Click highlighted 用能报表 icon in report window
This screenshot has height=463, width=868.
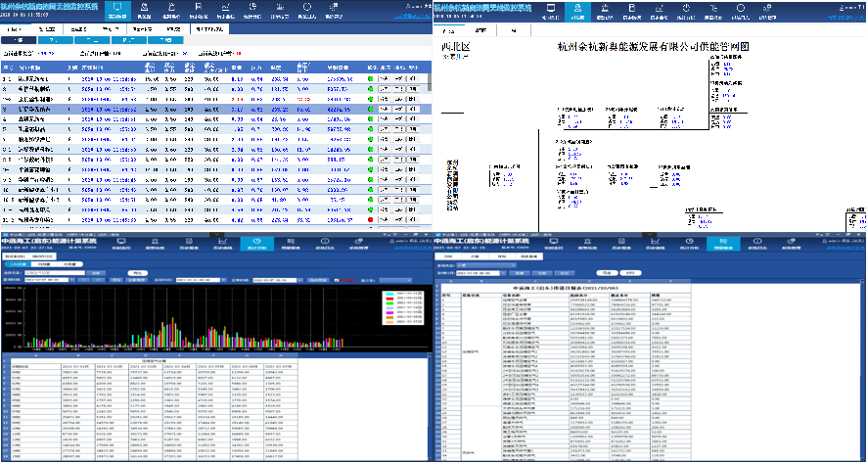723,241
